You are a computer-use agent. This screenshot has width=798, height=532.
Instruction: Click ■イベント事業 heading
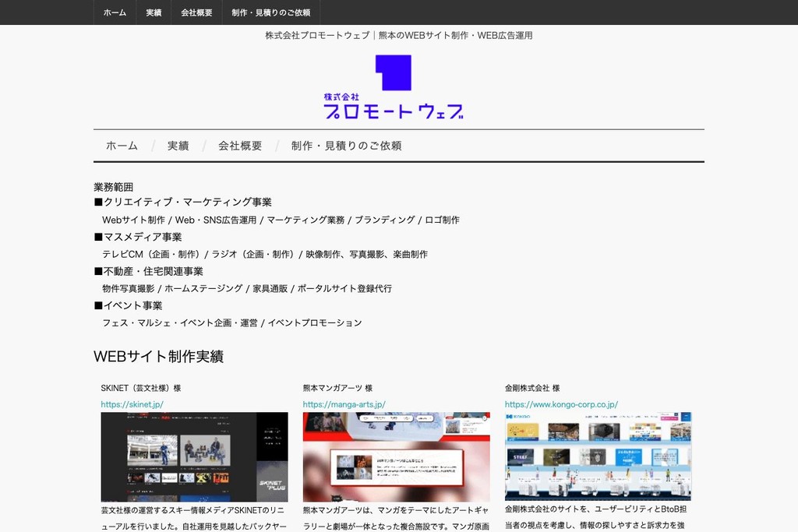(129, 305)
